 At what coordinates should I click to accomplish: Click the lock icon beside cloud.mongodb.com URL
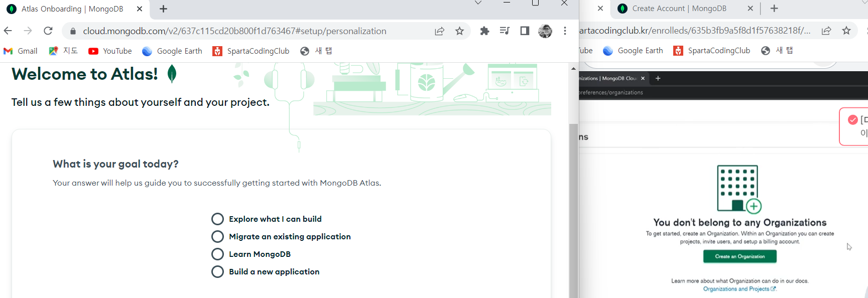[x=73, y=31]
